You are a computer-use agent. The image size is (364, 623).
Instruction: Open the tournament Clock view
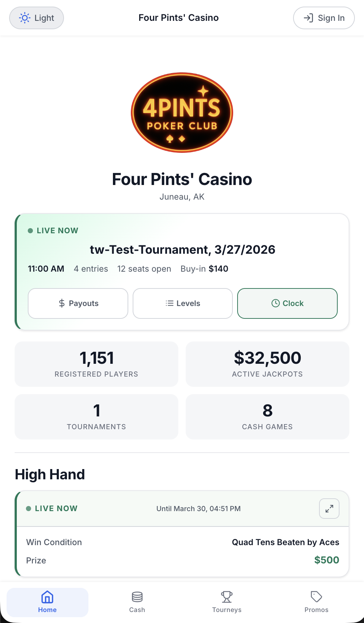point(287,303)
